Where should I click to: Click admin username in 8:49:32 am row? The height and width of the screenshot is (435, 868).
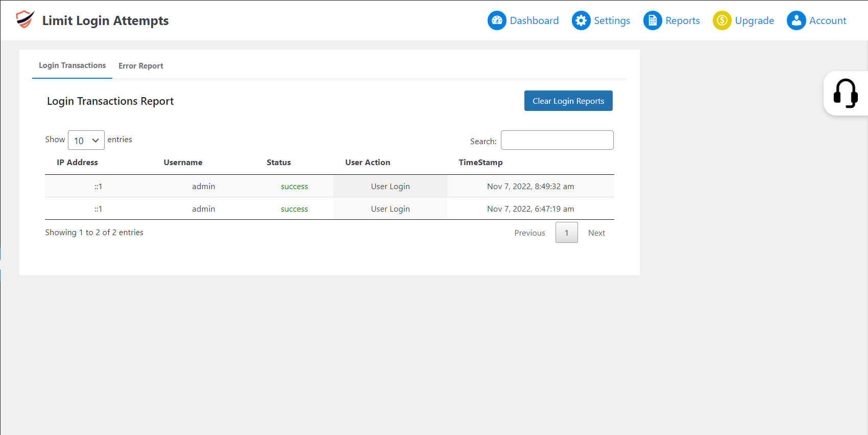click(x=203, y=187)
